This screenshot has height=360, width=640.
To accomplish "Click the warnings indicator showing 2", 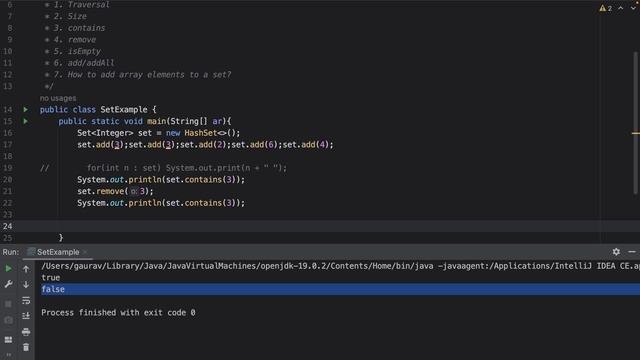I will 606,8.
